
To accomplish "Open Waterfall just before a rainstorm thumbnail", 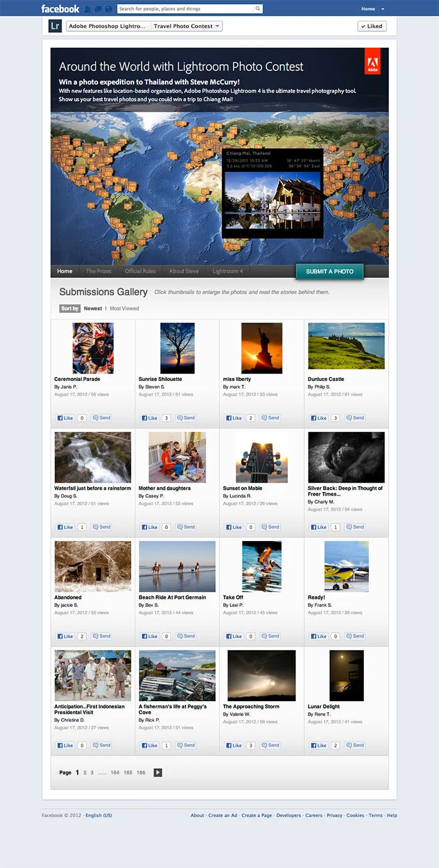I will (x=93, y=457).
